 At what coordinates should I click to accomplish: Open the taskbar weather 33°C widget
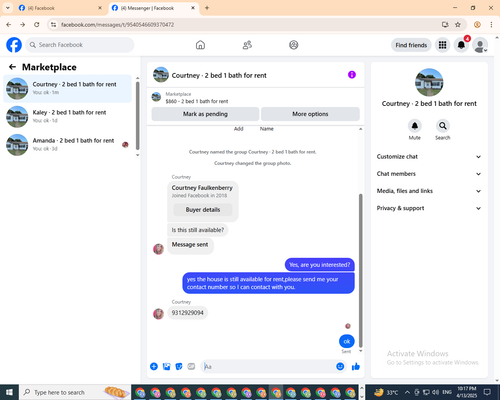[386, 392]
